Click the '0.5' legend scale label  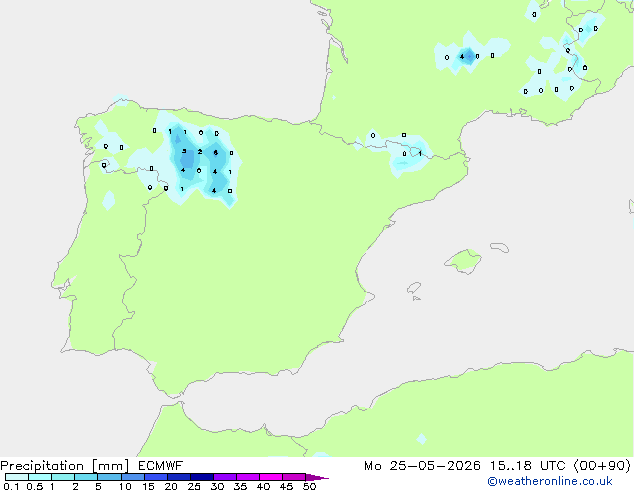35,486
